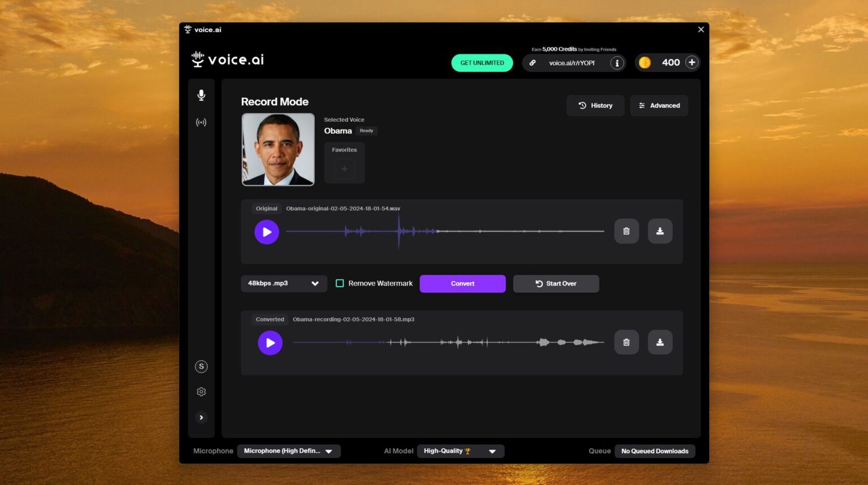Add Obama voice to Favorites
868x485 pixels.
click(x=344, y=168)
